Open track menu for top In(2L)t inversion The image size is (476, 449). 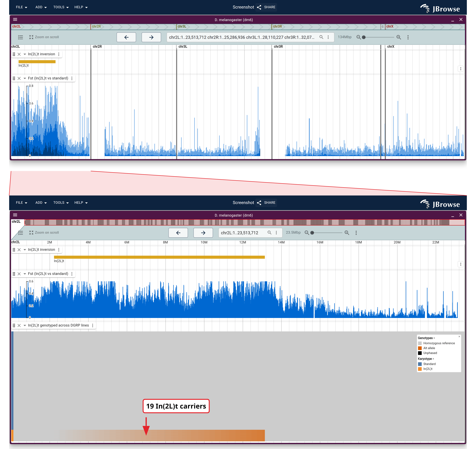(59, 54)
